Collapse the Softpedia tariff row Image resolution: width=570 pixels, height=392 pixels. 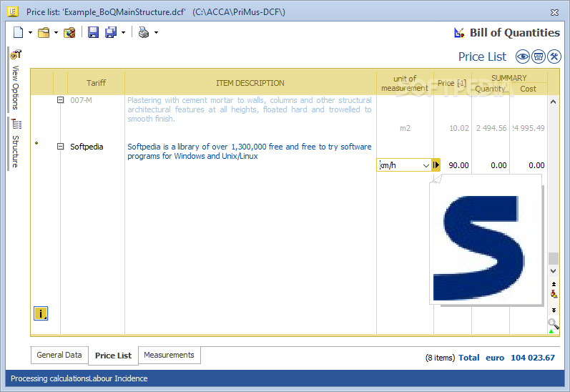[x=61, y=146]
